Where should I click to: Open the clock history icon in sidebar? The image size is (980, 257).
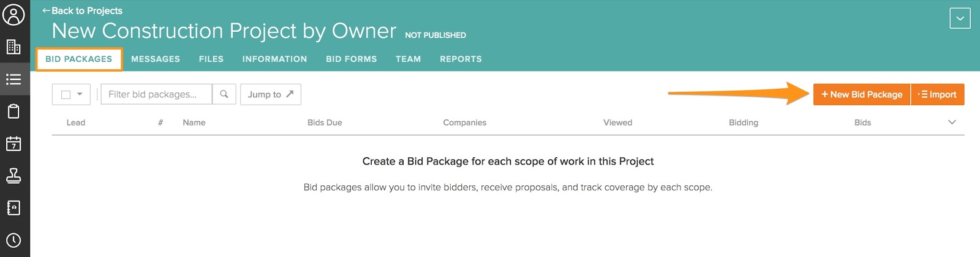click(13, 240)
